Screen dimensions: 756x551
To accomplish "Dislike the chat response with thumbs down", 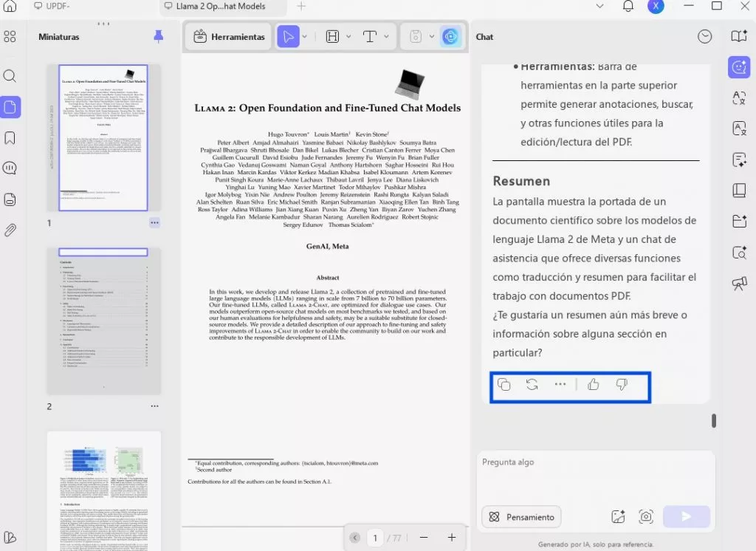I will pyautogui.click(x=622, y=385).
